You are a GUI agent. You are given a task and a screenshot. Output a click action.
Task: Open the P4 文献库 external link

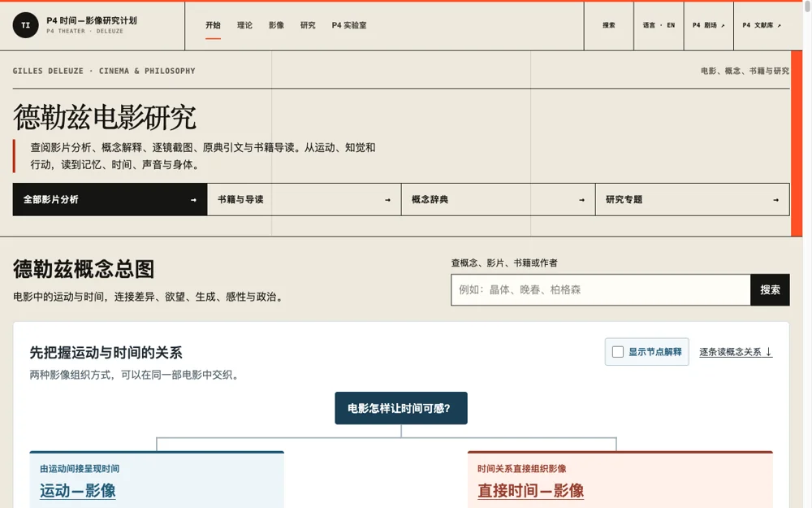click(762, 25)
